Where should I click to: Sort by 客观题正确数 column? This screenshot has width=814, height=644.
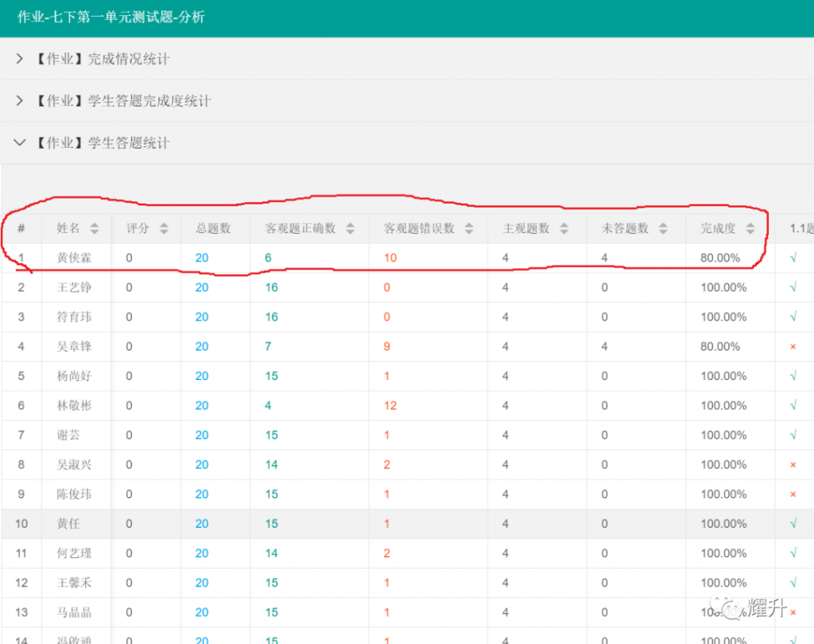(350, 228)
